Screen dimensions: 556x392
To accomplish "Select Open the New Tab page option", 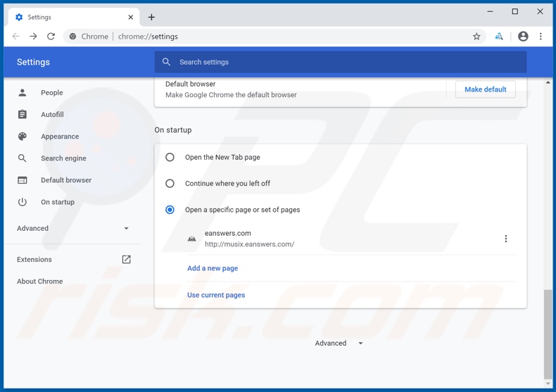I will pos(170,157).
